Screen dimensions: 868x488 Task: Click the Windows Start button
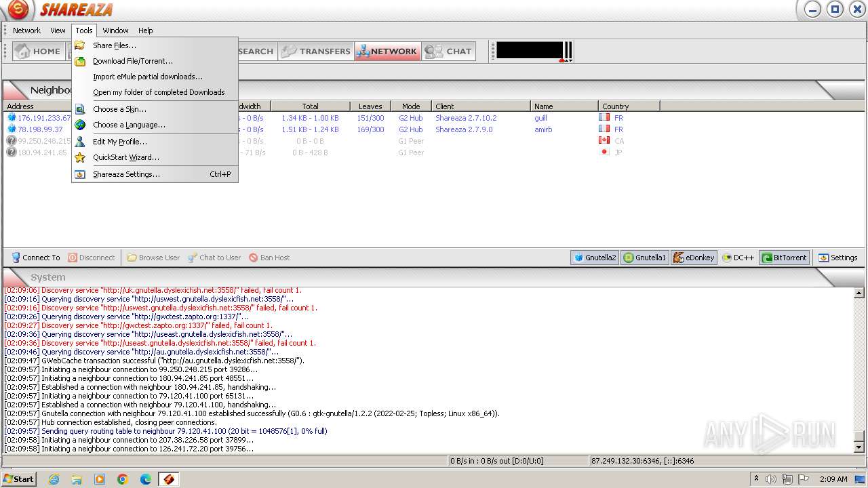tap(19, 479)
